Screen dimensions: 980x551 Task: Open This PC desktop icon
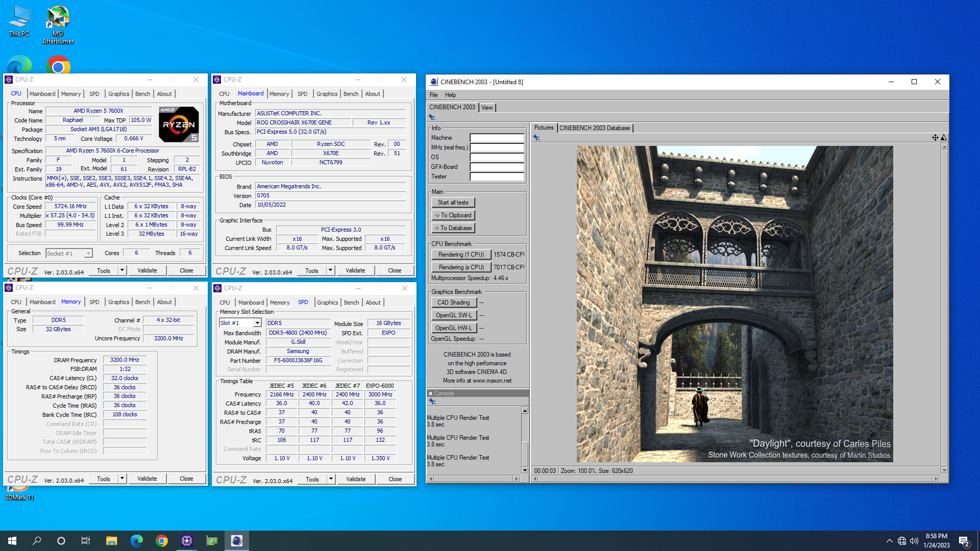tap(19, 21)
